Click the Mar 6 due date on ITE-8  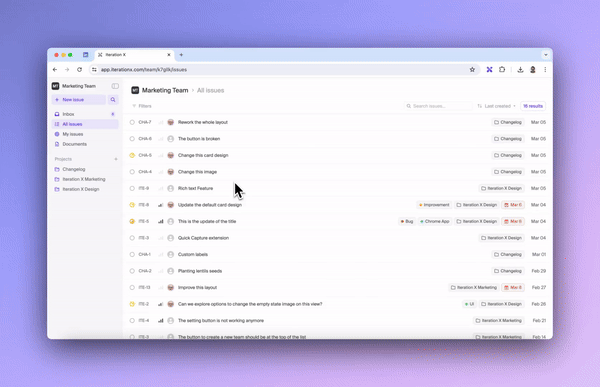tap(513, 205)
